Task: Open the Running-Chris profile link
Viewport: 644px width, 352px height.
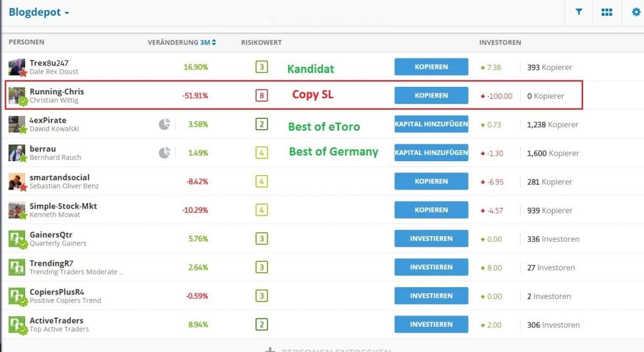Action: pyautogui.click(x=57, y=91)
